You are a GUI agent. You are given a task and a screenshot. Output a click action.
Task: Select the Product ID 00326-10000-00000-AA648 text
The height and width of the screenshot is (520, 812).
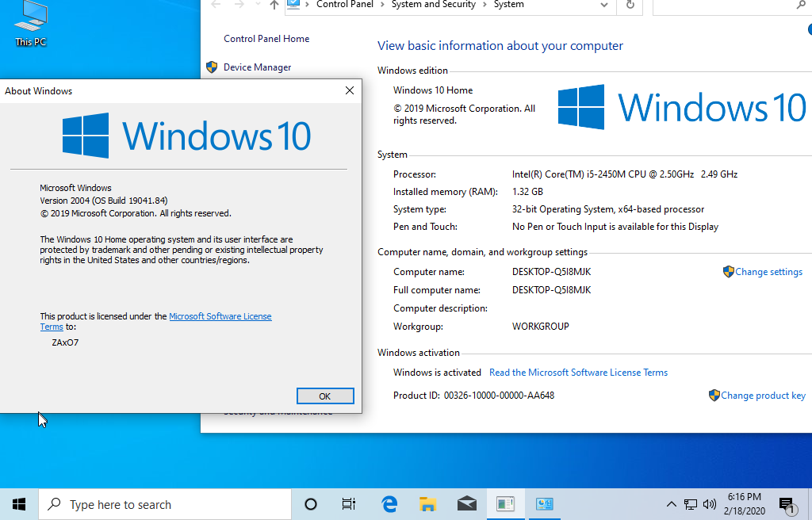[x=474, y=396]
